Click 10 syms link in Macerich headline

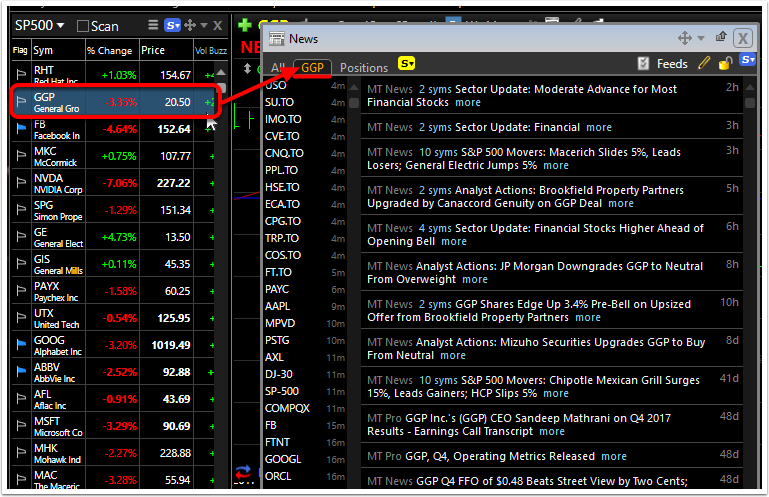[x=438, y=152]
